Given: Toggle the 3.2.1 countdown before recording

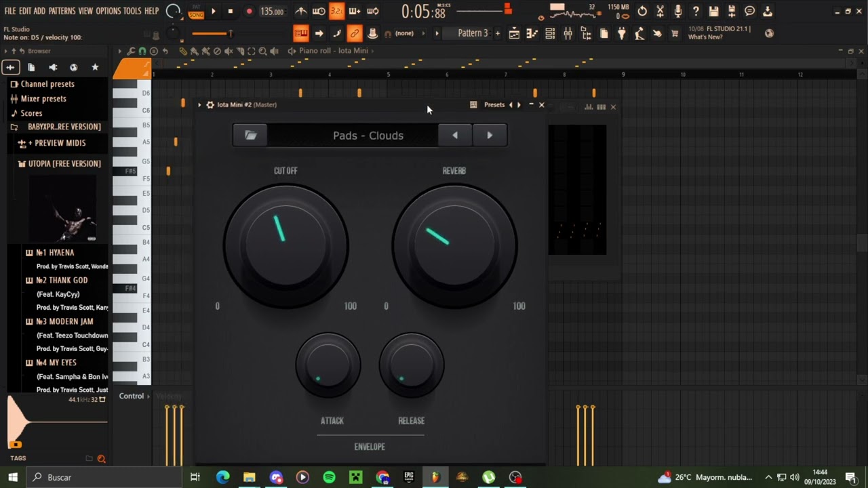Looking at the screenshot, I should pos(336,11).
